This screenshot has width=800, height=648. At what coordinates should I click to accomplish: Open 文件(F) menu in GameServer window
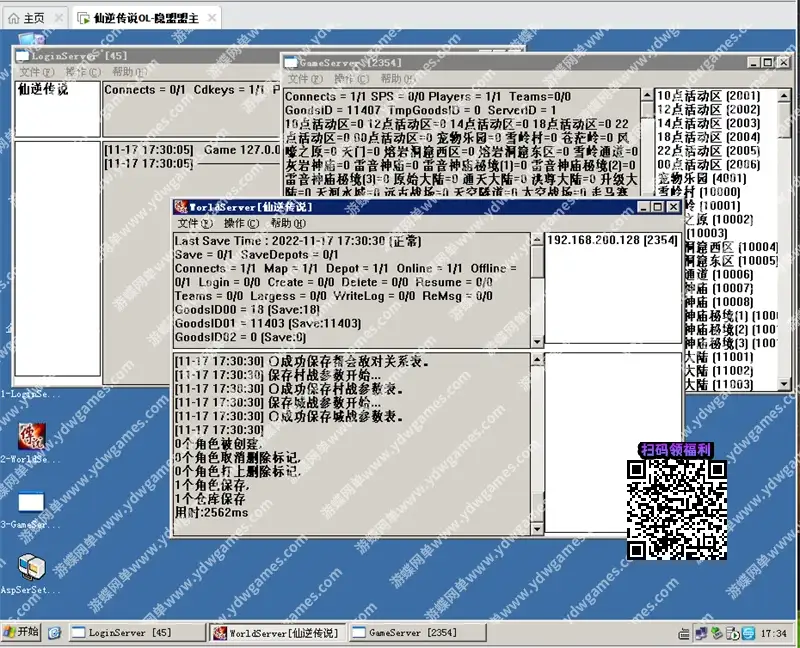305,79
